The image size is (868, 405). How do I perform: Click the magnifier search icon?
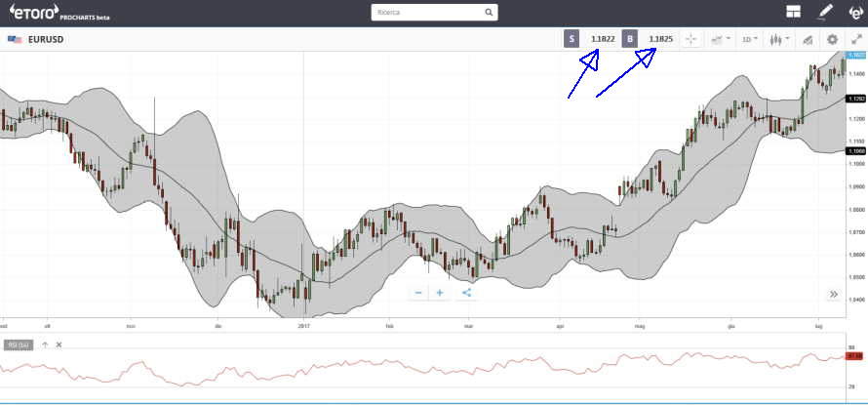pos(489,13)
